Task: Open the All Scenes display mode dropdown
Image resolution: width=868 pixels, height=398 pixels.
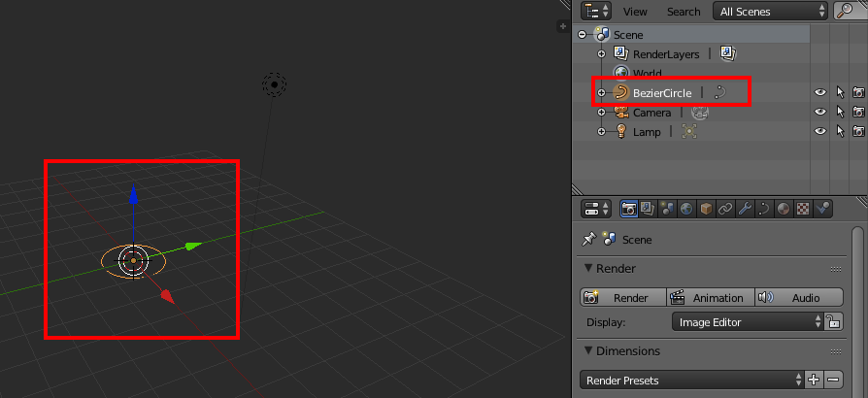Action: [771, 11]
